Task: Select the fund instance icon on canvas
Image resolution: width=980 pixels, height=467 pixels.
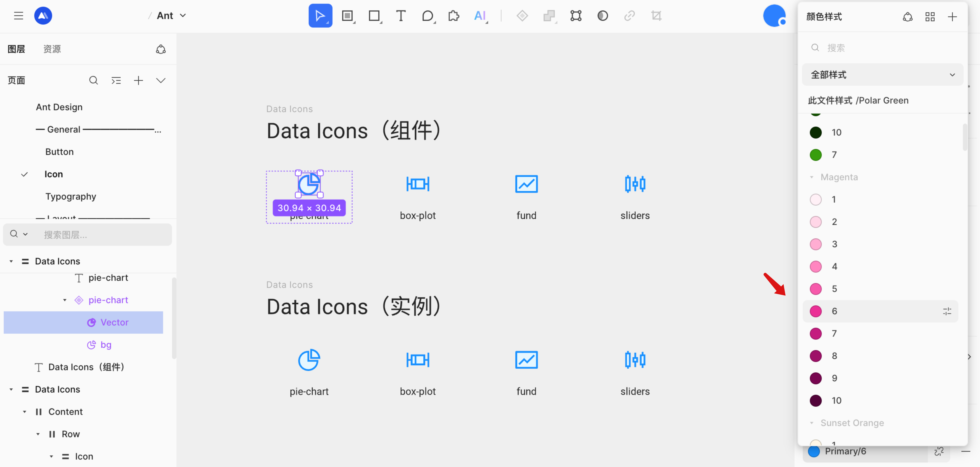Action: pos(526,360)
